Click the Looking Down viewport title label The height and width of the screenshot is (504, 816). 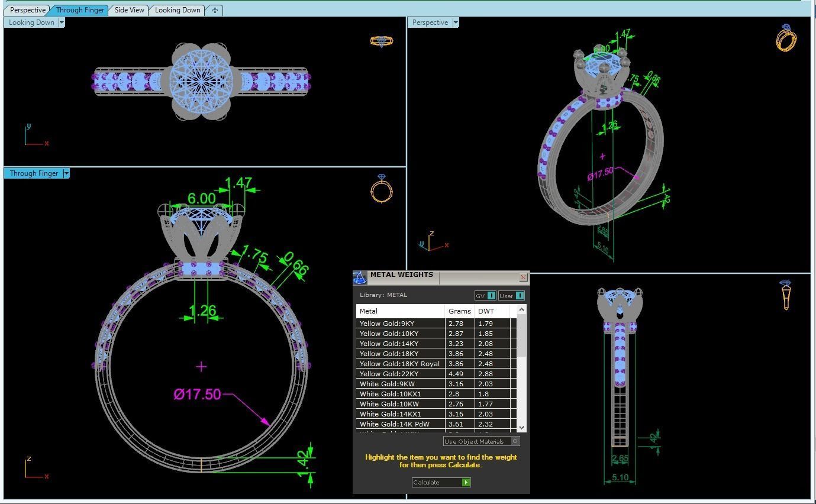pos(31,22)
